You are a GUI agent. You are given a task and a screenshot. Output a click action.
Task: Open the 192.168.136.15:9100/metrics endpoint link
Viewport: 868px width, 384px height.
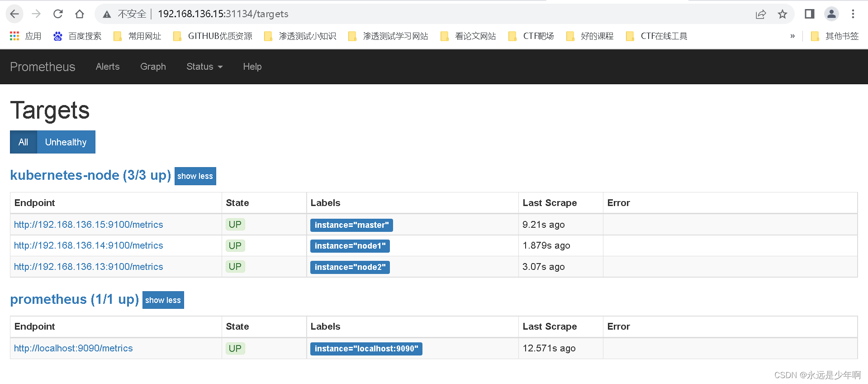tap(89, 225)
